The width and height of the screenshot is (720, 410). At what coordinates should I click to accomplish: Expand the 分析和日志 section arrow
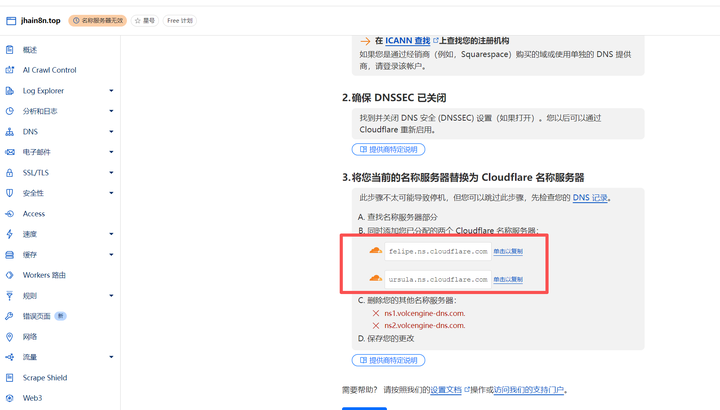coord(111,111)
